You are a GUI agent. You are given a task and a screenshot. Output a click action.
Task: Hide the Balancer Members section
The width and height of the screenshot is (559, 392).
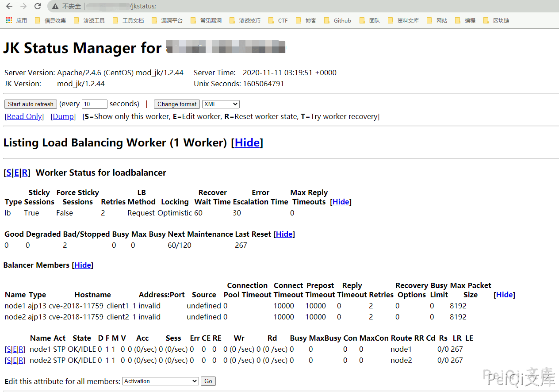[83, 265]
